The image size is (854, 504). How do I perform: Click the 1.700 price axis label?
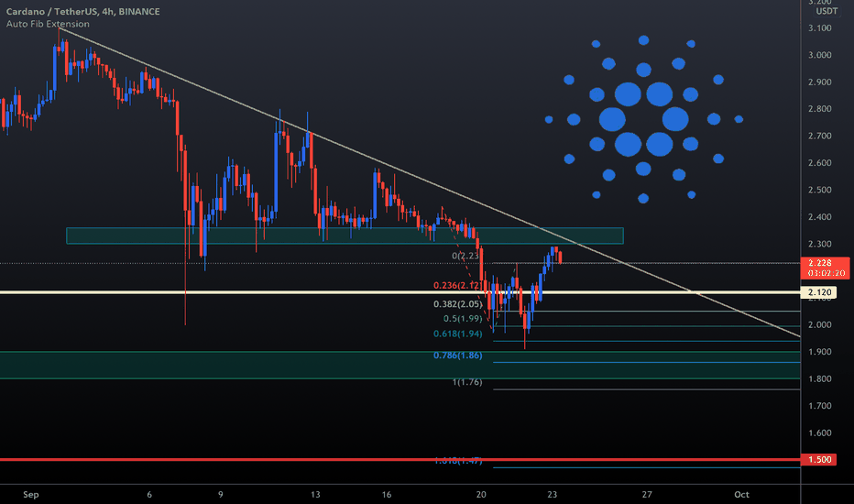coord(820,406)
